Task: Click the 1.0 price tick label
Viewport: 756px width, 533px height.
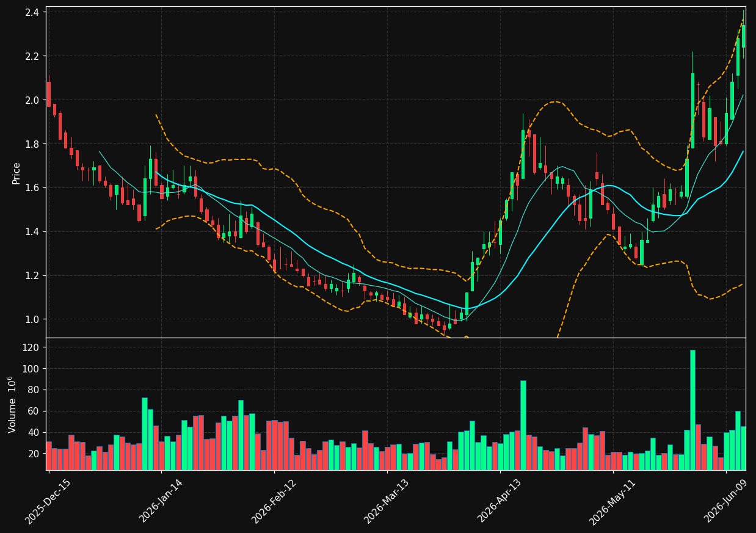Action: click(34, 319)
